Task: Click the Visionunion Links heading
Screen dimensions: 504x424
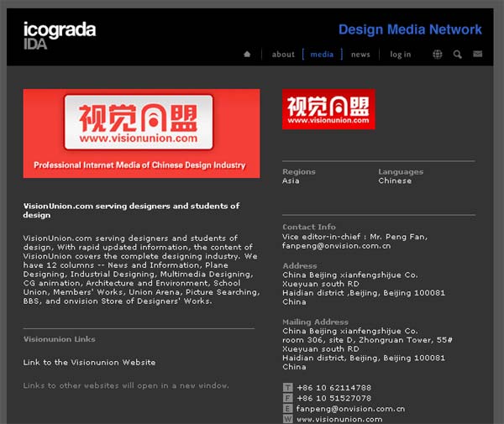Action: click(60, 339)
